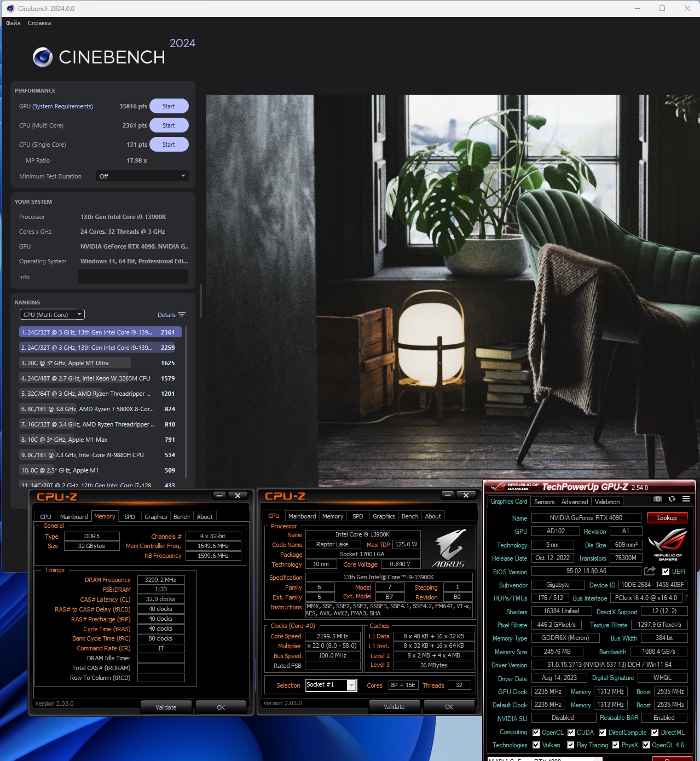Toggle the DirectML checkbox
This screenshot has width=700, height=761.
(x=655, y=733)
